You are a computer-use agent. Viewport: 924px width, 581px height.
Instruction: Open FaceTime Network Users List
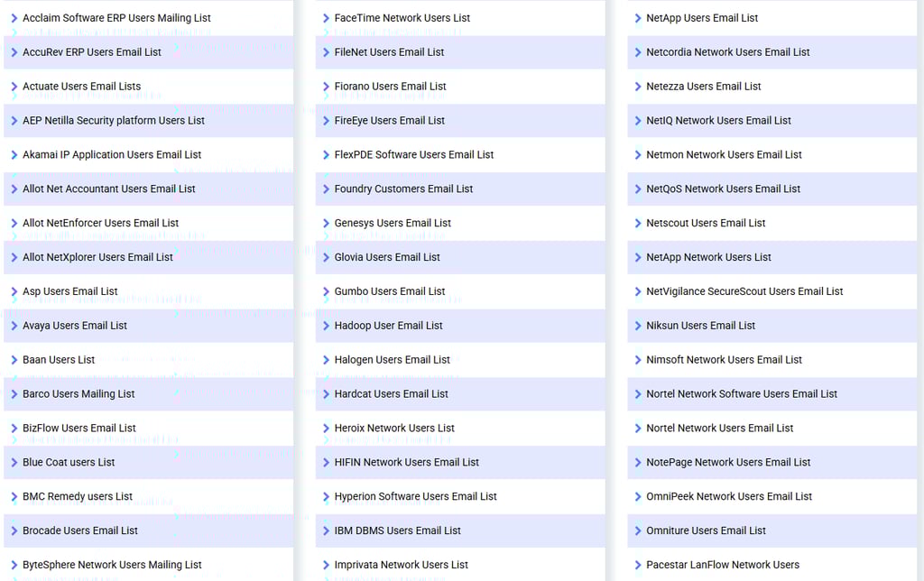402,18
